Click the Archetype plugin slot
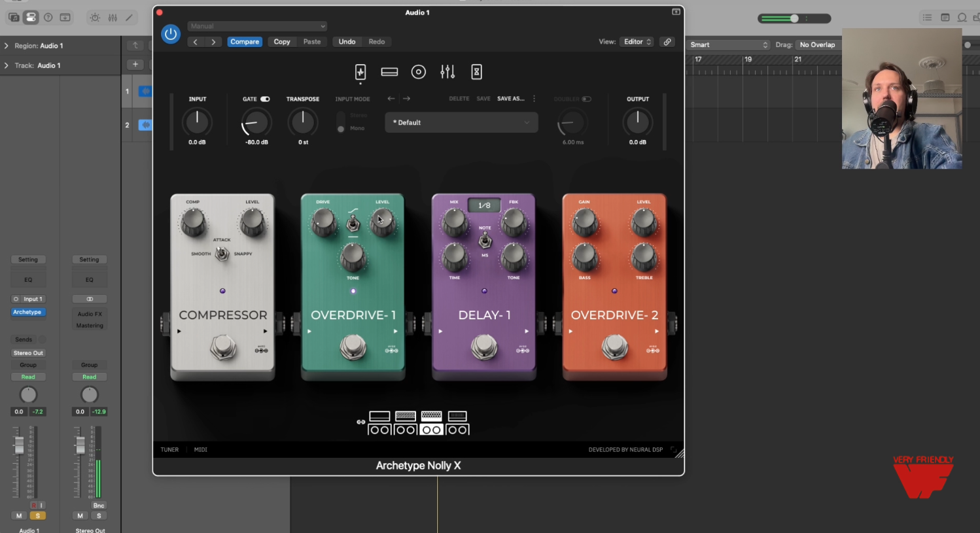This screenshot has height=533, width=980. pyautogui.click(x=28, y=312)
